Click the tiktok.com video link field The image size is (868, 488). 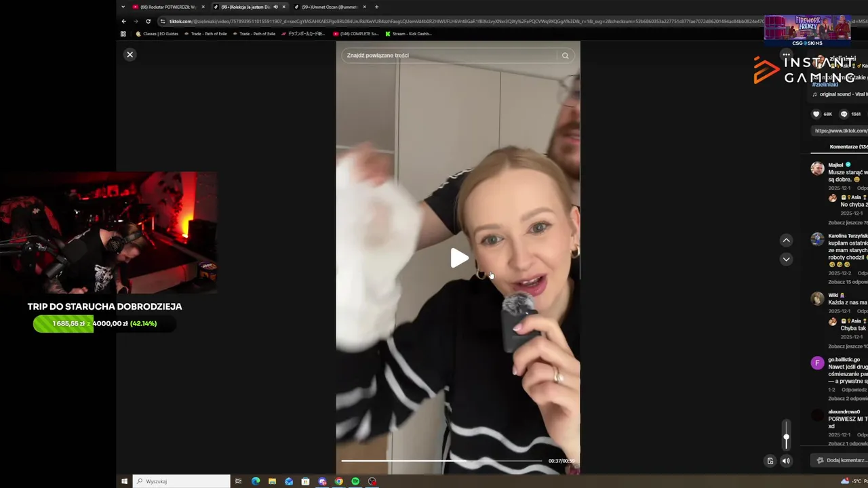click(x=840, y=131)
